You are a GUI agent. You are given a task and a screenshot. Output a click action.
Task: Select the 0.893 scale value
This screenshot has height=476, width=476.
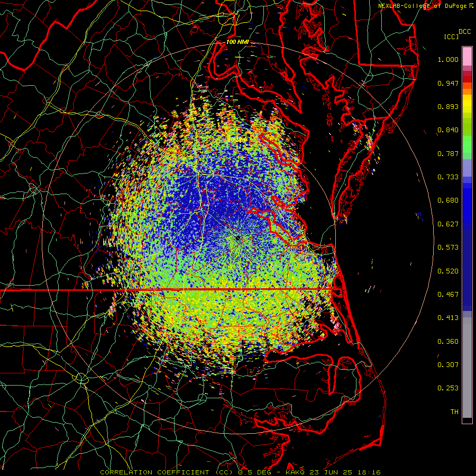pyautogui.click(x=448, y=106)
